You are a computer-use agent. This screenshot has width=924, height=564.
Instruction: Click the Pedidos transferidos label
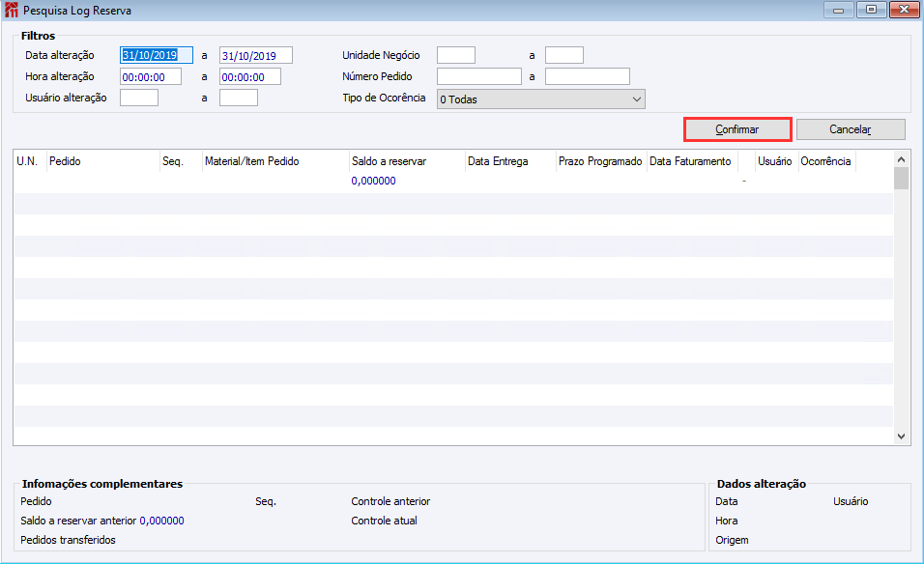pos(68,540)
